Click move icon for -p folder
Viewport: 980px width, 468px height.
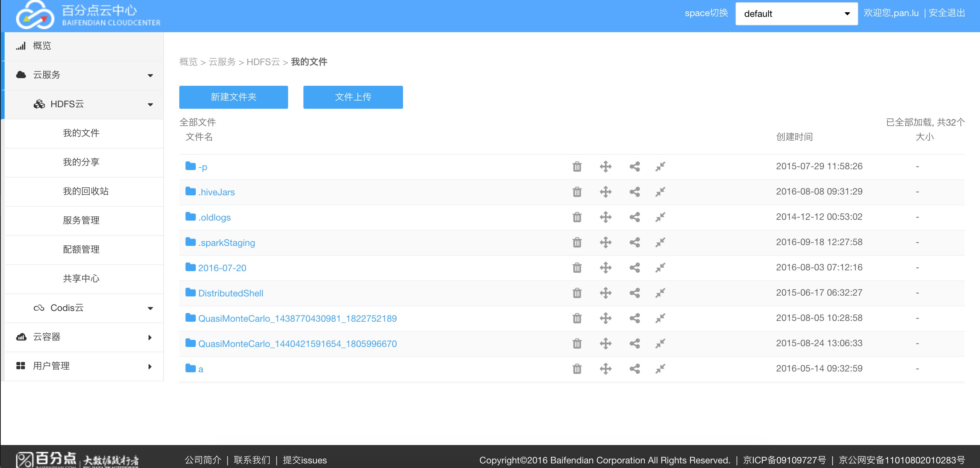(605, 166)
